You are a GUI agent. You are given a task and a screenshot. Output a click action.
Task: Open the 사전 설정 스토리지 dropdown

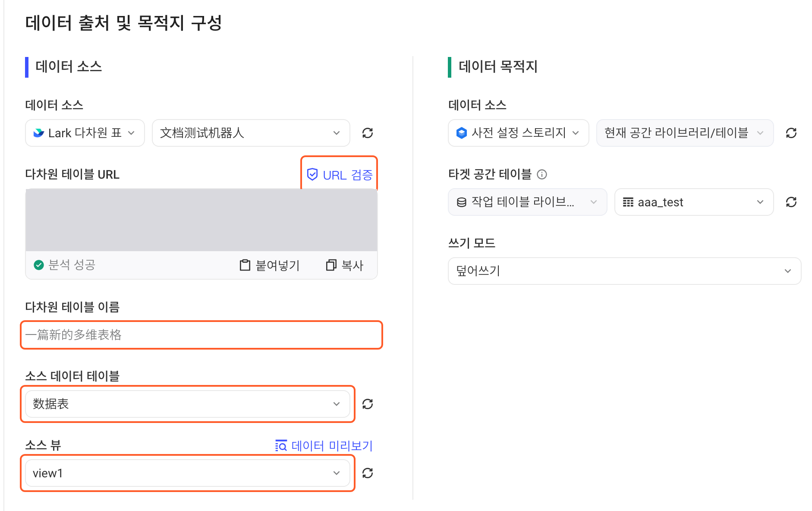click(x=518, y=133)
